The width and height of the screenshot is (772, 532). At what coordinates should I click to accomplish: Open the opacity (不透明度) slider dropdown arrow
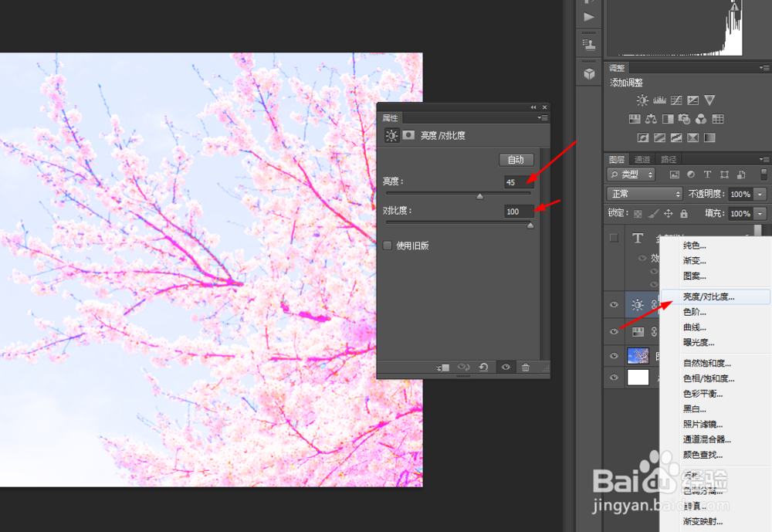click(760, 194)
